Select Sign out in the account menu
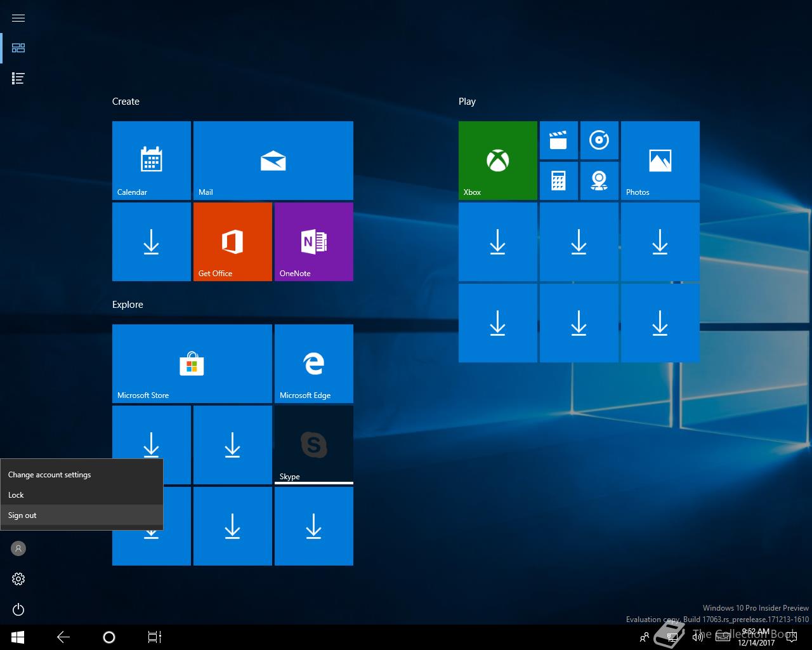The height and width of the screenshot is (650, 812). (81, 515)
